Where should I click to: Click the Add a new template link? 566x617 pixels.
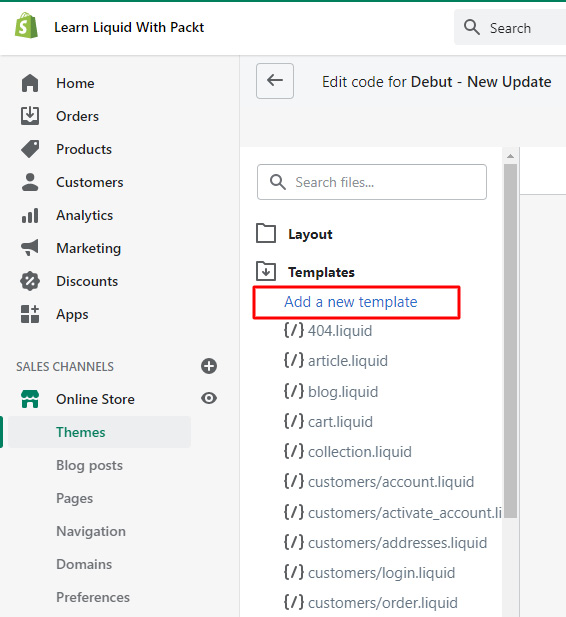[351, 302]
